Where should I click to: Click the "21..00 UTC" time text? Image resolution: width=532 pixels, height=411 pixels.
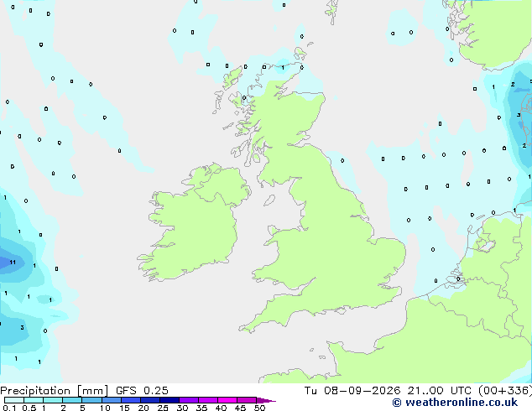tap(439, 391)
